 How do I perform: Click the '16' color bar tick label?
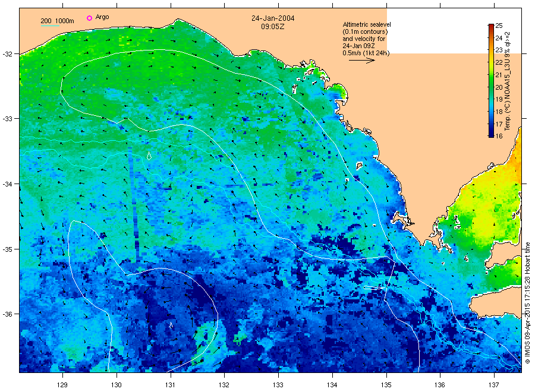(x=499, y=136)
